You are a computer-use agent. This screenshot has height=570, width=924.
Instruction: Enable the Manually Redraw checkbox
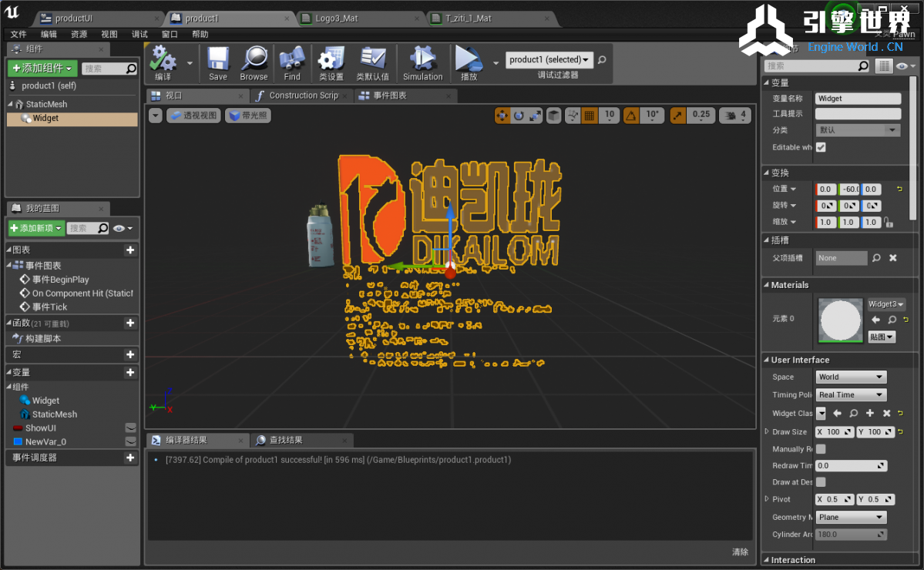(821, 449)
